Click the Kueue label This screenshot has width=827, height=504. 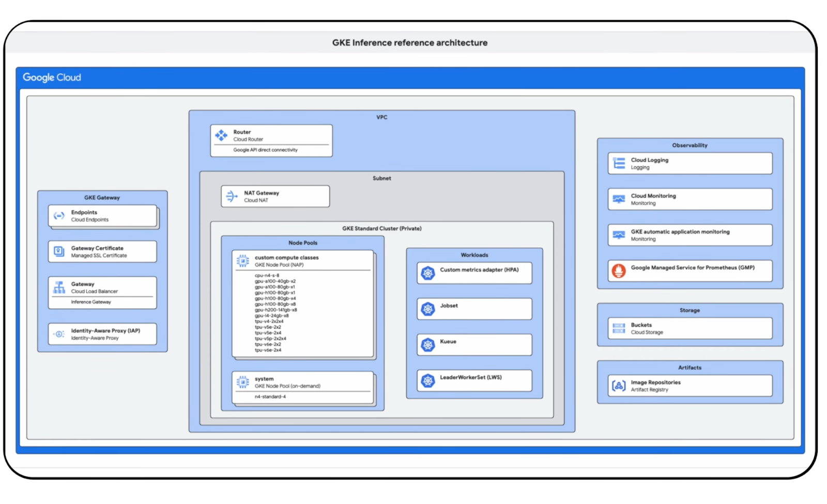click(x=448, y=341)
